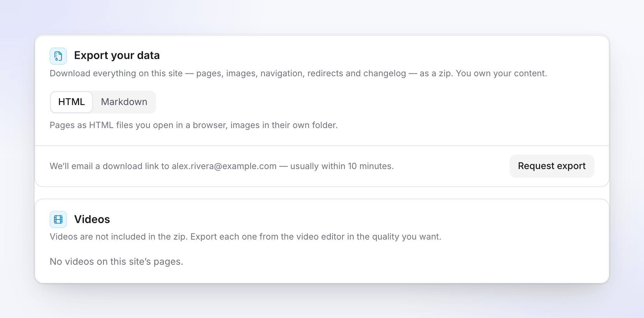
Task: Click 'No videos on this site's pages' text
Action: pyautogui.click(x=116, y=262)
